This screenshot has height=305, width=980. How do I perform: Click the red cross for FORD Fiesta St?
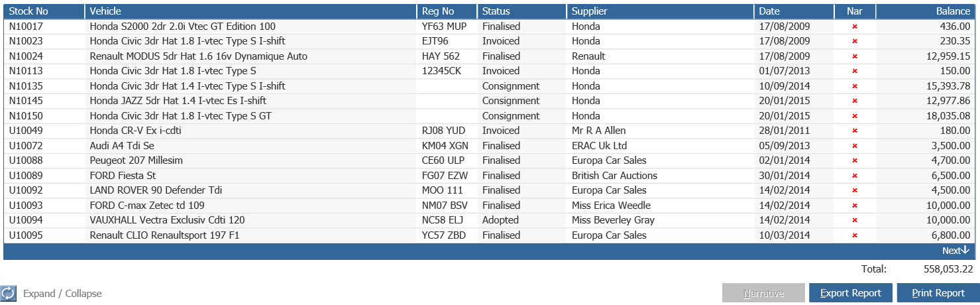[x=855, y=176]
